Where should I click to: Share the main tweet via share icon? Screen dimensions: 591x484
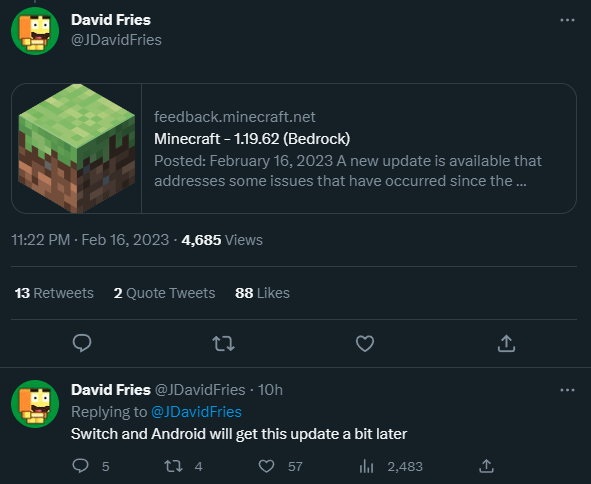click(506, 343)
